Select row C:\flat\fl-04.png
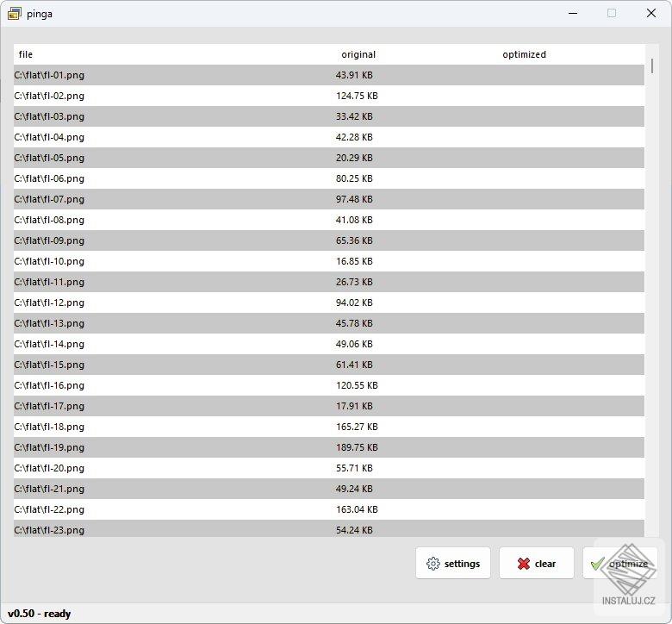672x624 pixels. (329, 137)
